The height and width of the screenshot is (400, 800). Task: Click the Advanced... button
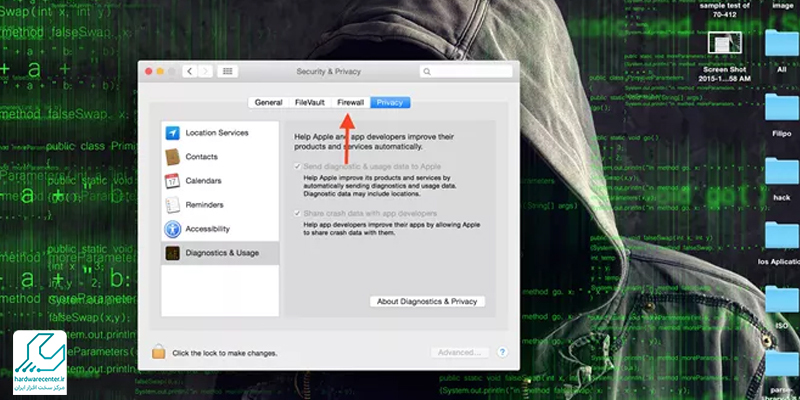click(460, 352)
